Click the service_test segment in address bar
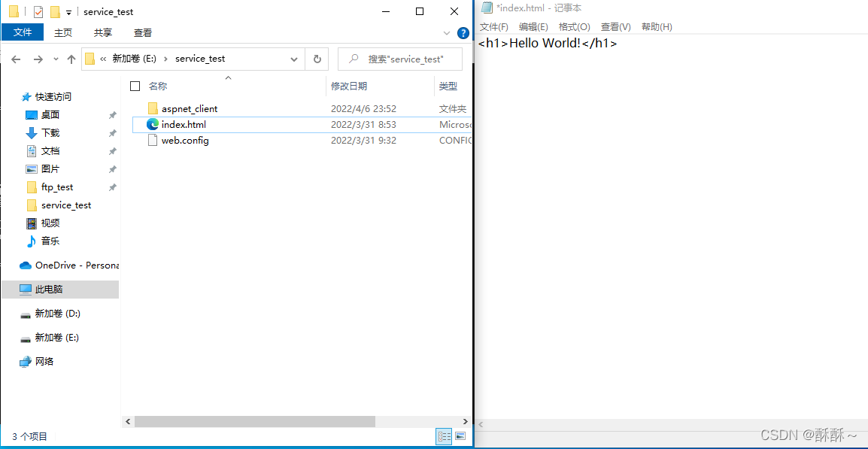This screenshot has width=868, height=449. click(x=200, y=59)
